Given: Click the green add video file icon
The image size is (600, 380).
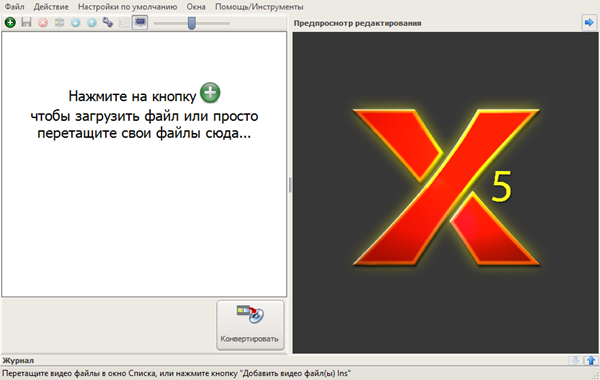Looking at the screenshot, I should point(10,23).
